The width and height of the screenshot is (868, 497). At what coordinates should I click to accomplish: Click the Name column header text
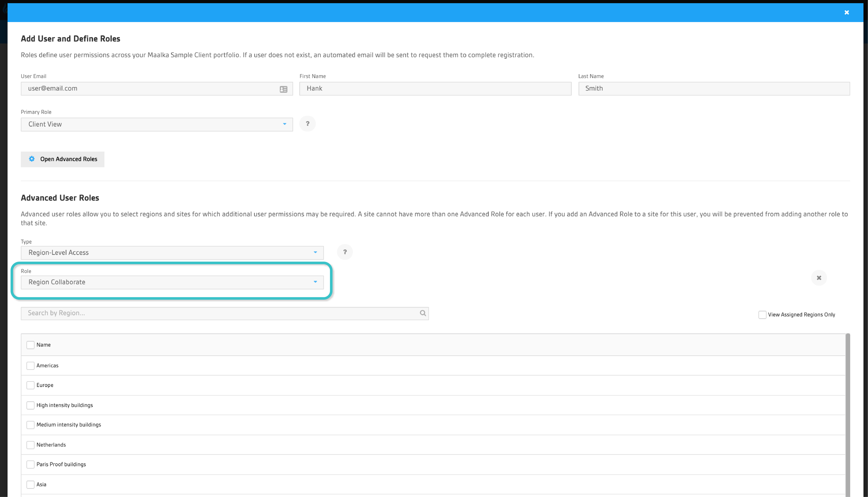pos(43,345)
